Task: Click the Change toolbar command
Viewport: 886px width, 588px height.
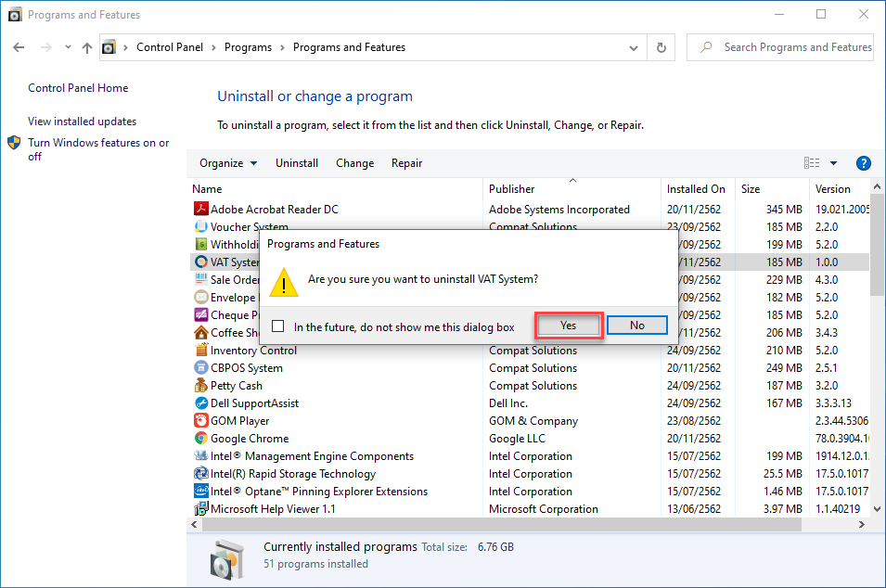Action: point(354,163)
